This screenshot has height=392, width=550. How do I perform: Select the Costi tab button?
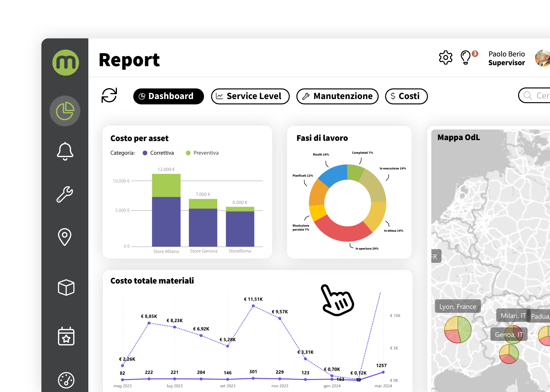pos(406,96)
